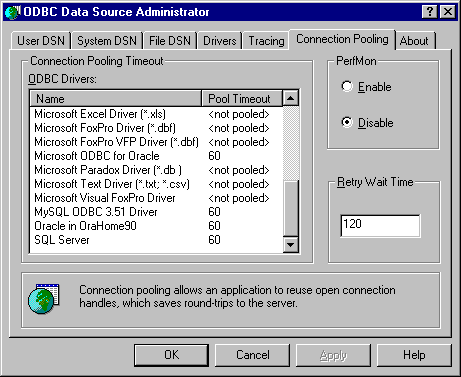461x377 pixels.
Task: Click the driver list scroll down arrow
Action: coord(291,245)
